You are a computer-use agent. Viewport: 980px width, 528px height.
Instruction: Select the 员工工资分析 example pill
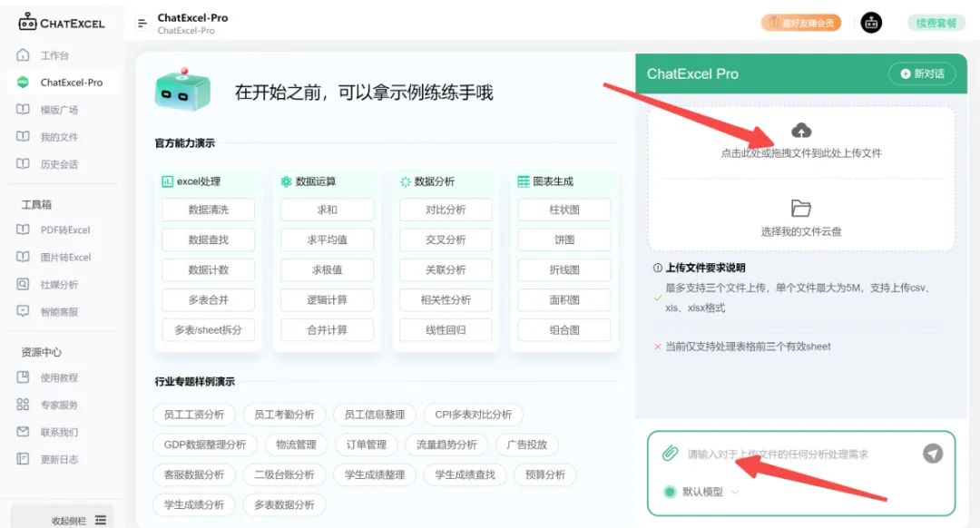coord(193,414)
